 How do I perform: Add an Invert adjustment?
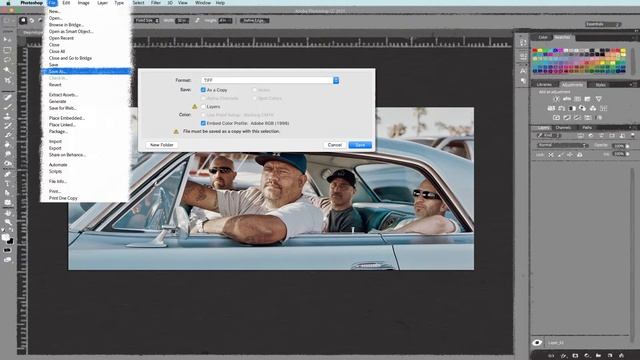(x=556, y=118)
